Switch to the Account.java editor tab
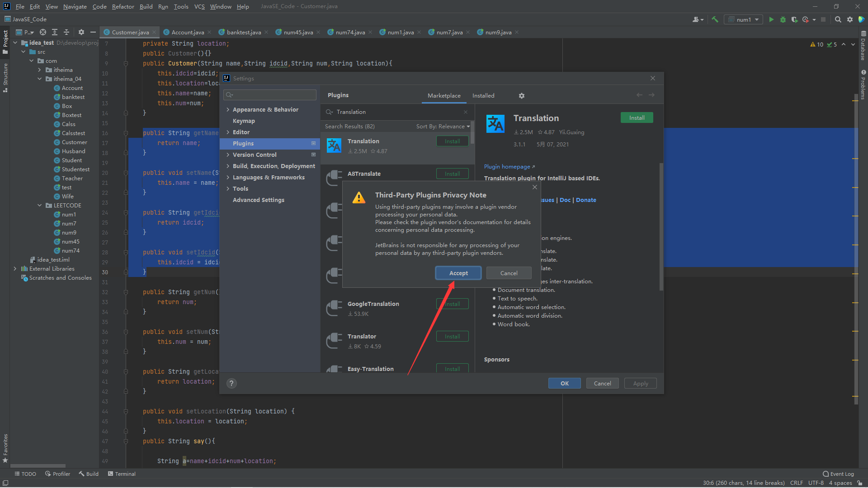The image size is (868, 488). pos(188,32)
